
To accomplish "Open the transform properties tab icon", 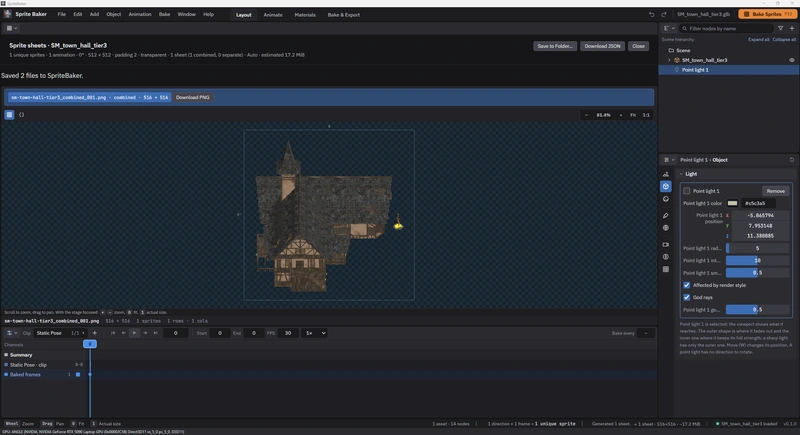I will [x=666, y=174].
